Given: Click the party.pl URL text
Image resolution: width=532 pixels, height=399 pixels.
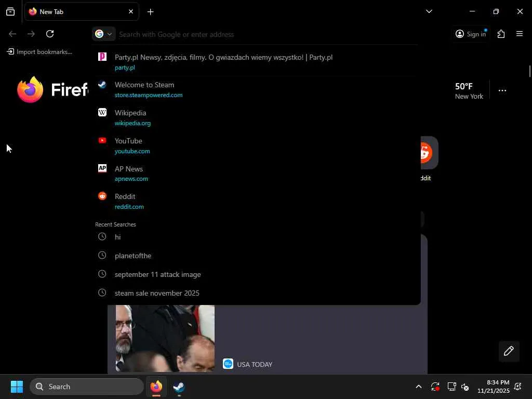Looking at the screenshot, I should (125, 68).
